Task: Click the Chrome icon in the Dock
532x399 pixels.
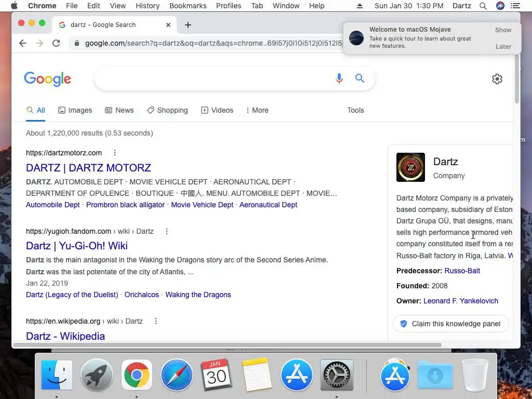Action: (x=137, y=375)
